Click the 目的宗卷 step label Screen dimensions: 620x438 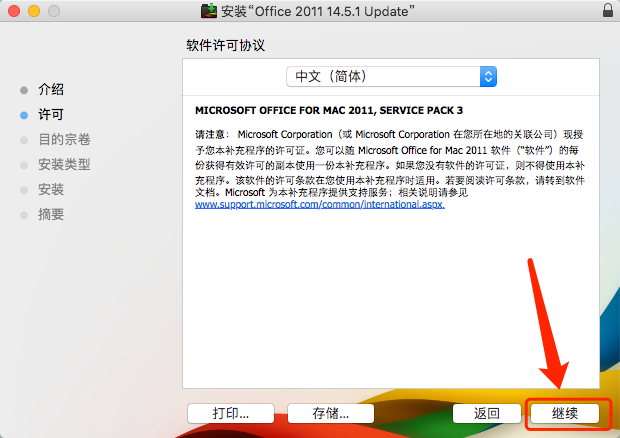click(64, 140)
